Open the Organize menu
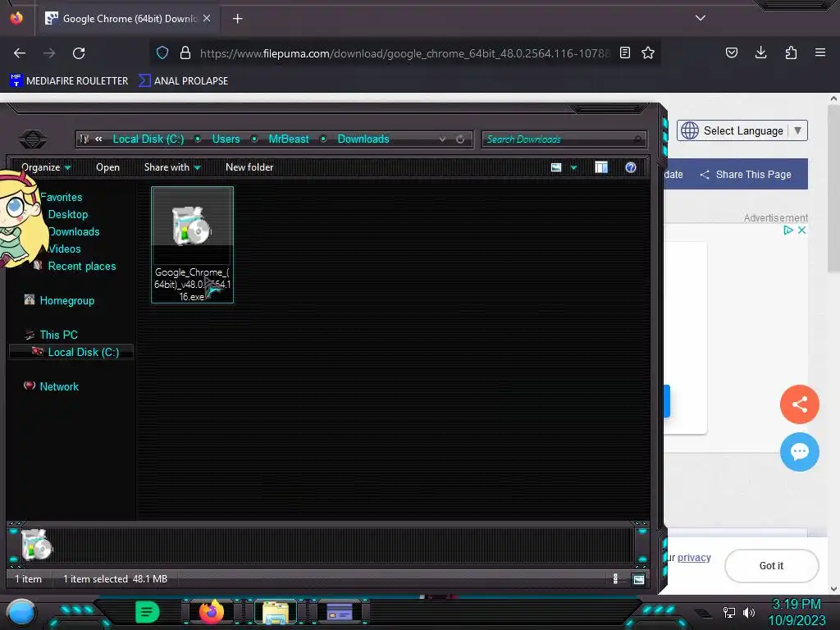 tap(46, 167)
